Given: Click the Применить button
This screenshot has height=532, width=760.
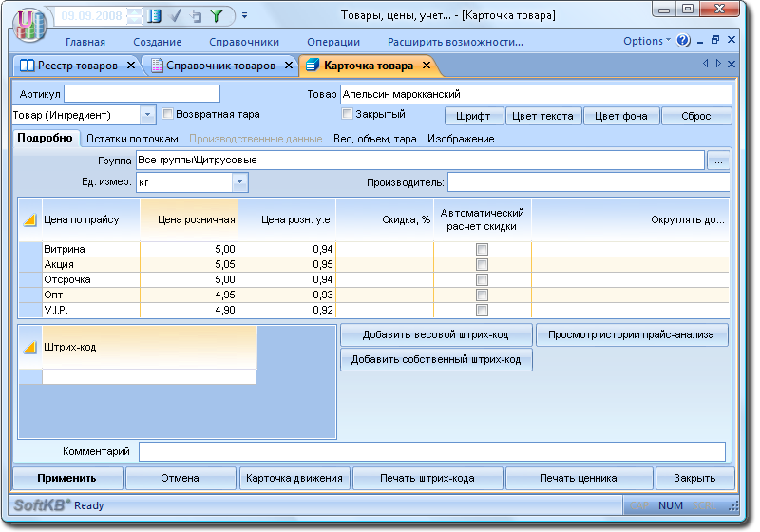Looking at the screenshot, I should coord(67,478).
